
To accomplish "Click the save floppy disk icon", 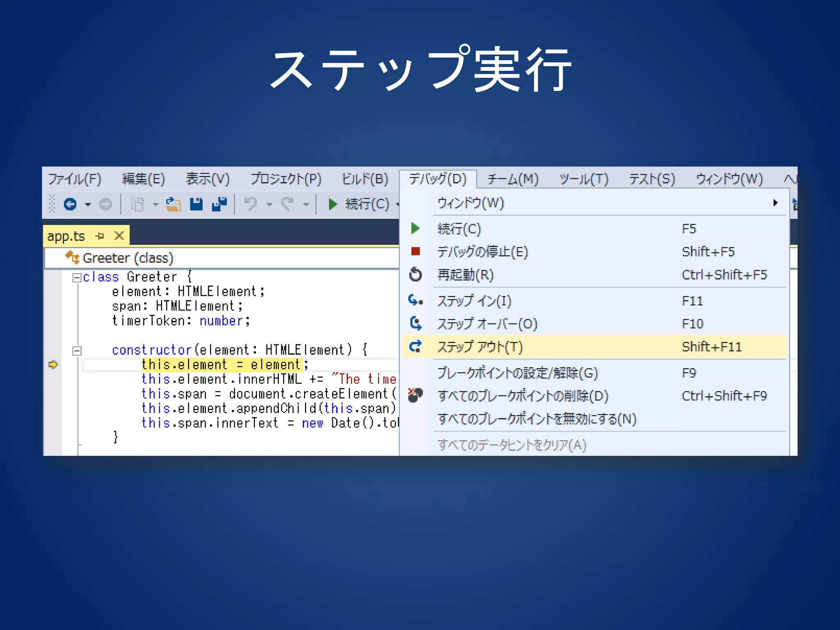I will click(x=196, y=204).
